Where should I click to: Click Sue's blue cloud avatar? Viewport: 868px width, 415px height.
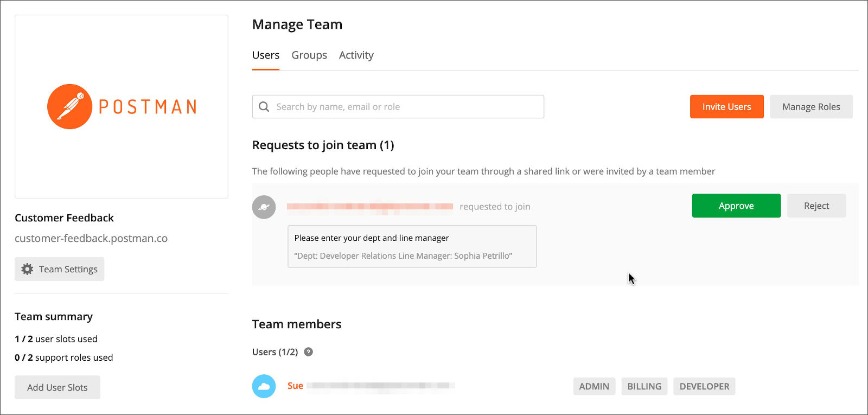click(x=264, y=386)
